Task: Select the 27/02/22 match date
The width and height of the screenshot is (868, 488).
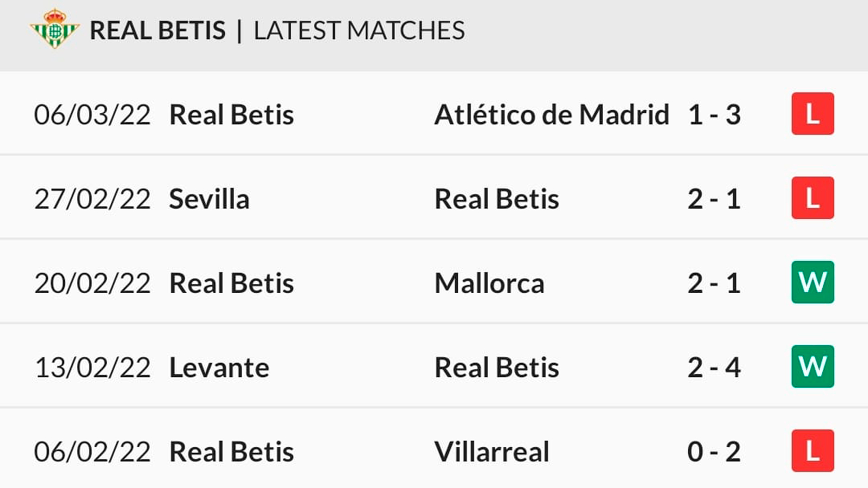Action: (92, 199)
